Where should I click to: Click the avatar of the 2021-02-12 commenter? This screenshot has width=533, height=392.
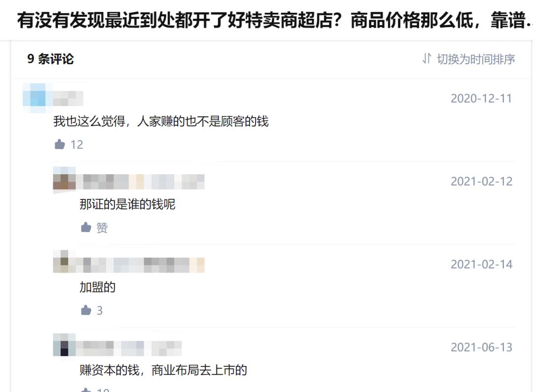63,181
